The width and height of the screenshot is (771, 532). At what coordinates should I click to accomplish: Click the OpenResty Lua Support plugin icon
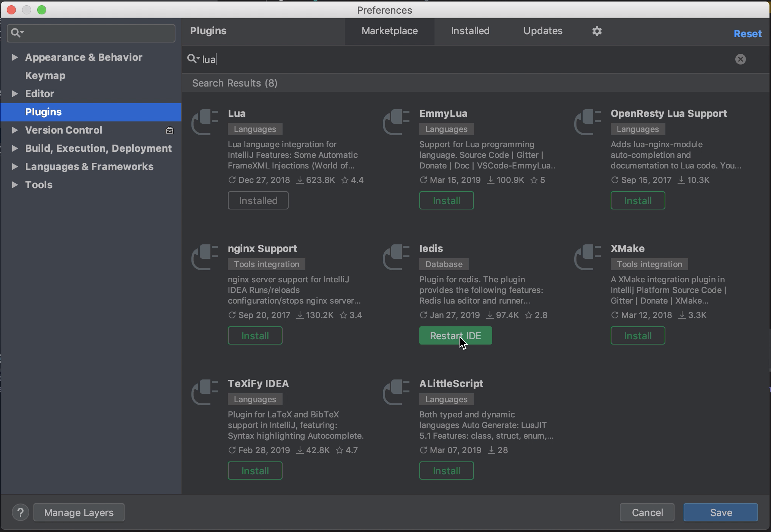(x=588, y=122)
